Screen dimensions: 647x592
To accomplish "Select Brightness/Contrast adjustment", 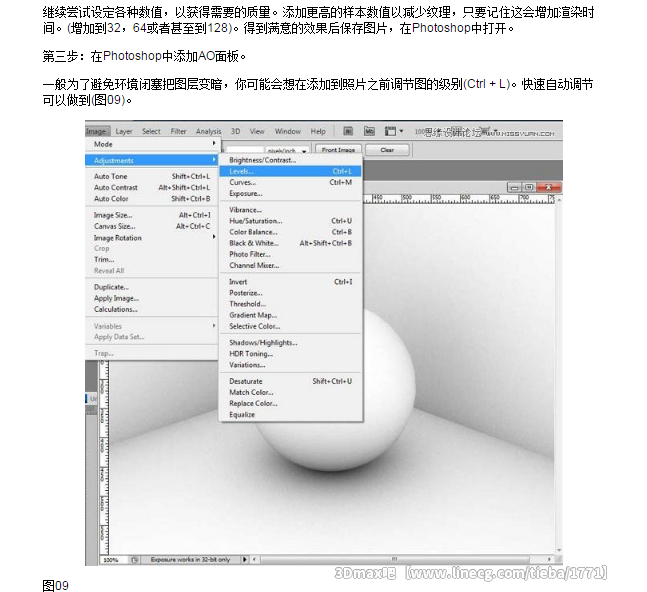I will click(290, 160).
